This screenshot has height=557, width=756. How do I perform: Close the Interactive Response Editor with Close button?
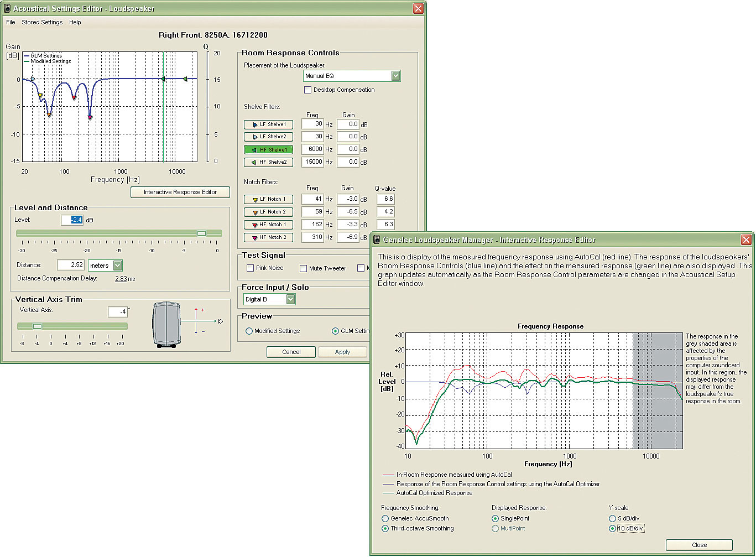point(699,545)
